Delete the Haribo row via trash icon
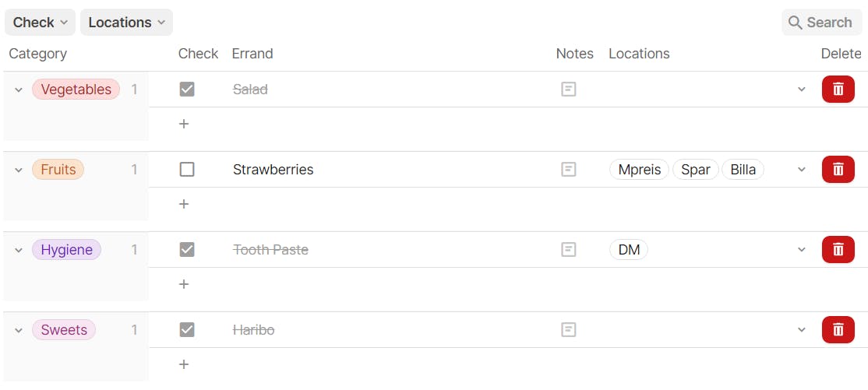Screen dimensions: 868x390 838,330
